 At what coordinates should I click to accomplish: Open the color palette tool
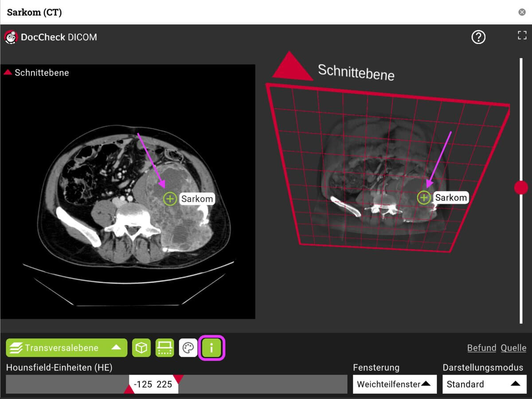click(x=188, y=348)
